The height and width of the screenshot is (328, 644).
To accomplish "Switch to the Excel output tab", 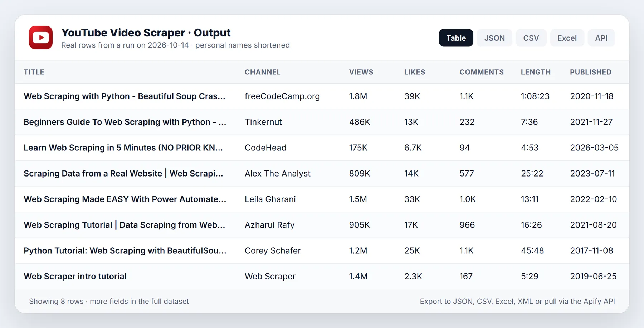I will [x=567, y=38].
